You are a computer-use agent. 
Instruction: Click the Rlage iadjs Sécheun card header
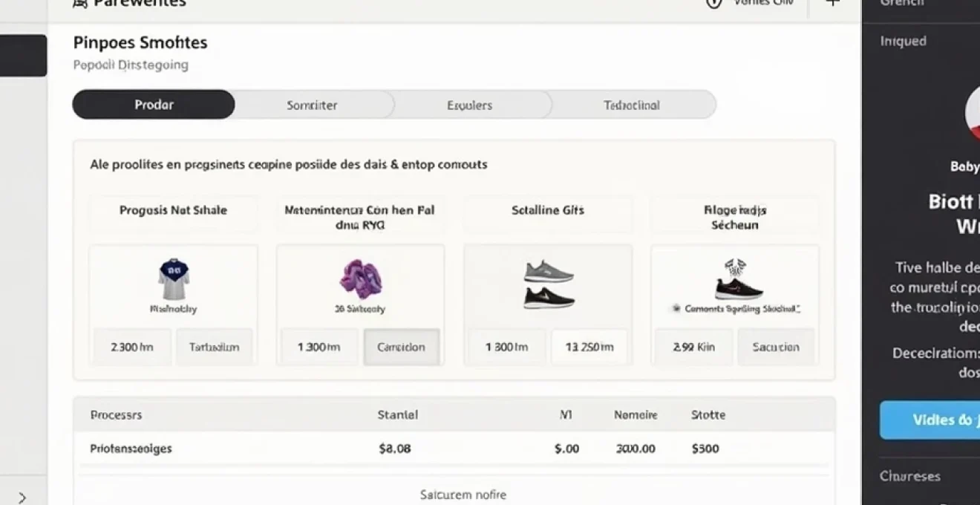point(735,217)
